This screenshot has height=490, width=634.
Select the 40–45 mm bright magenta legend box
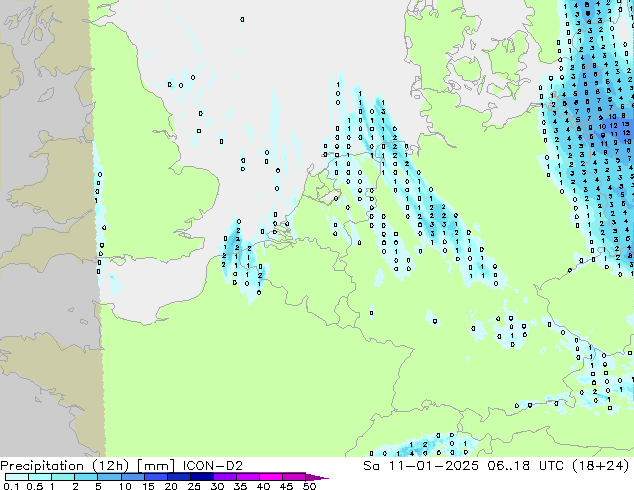coord(271,477)
